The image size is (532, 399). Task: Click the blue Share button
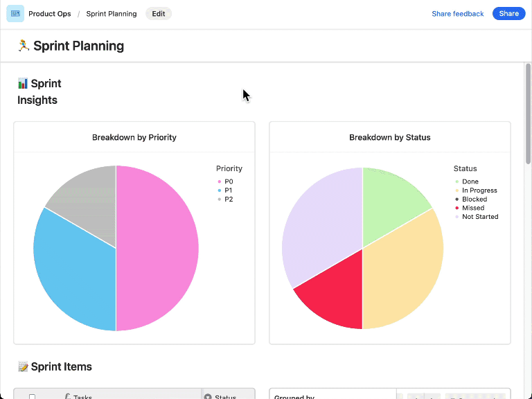click(508, 14)
